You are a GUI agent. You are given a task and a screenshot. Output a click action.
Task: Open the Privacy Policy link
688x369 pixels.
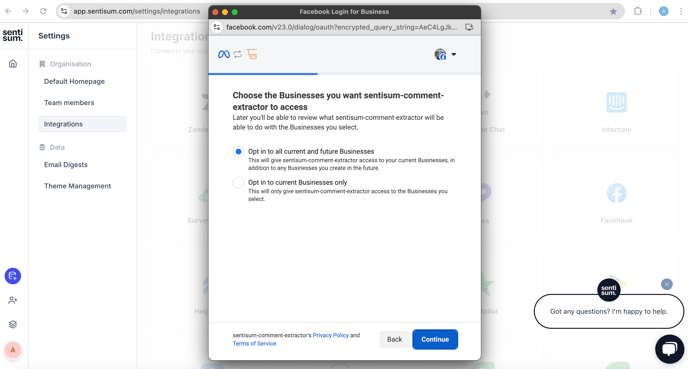coord(330,335)
